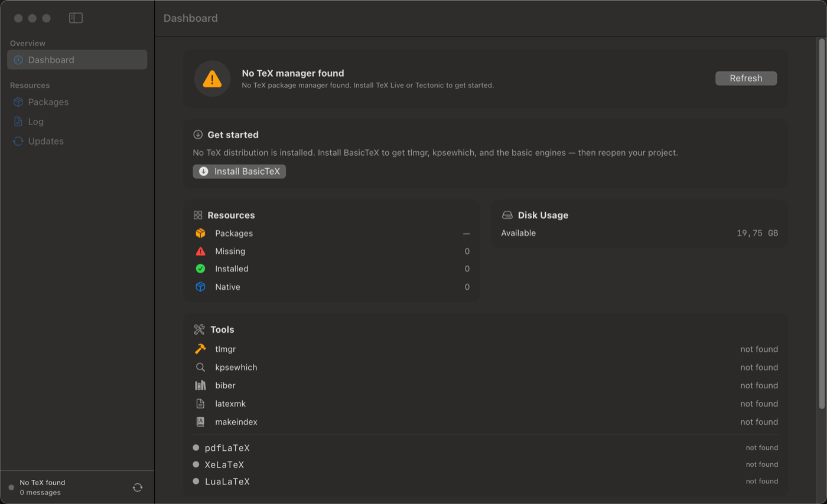Click the latexmk tool name

point(230,404)
